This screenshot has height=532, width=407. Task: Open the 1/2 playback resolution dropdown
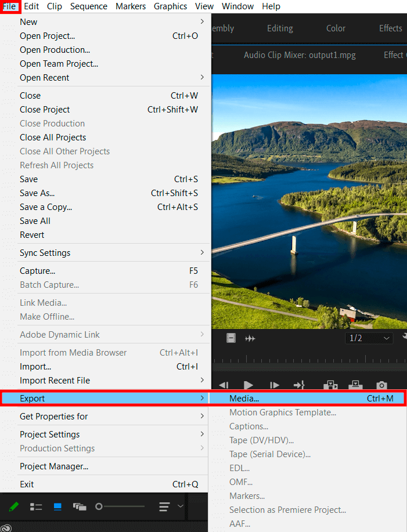point(369,338)
